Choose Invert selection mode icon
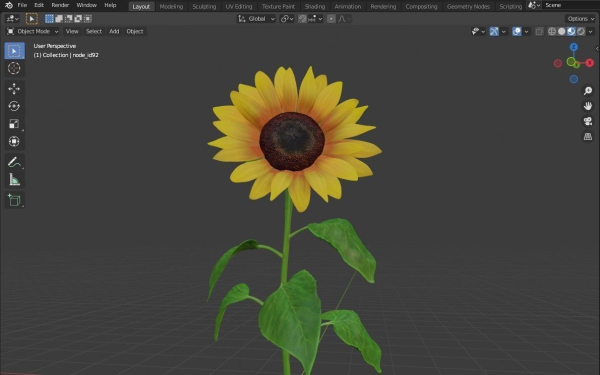 click(x=78, y=19)
